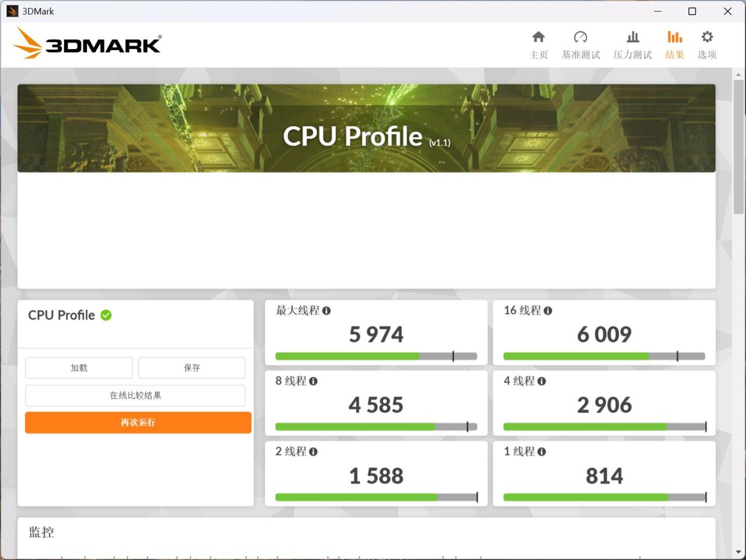Click the 4 线程 score 2 906

pyautogui.click(x=604, y=405)
